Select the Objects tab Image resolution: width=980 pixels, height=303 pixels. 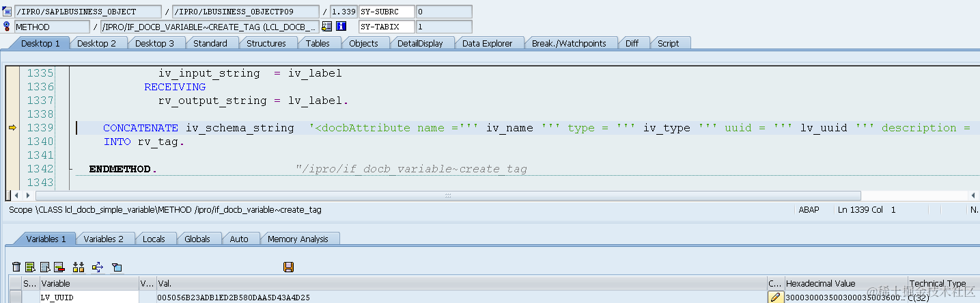pos(363,43)
